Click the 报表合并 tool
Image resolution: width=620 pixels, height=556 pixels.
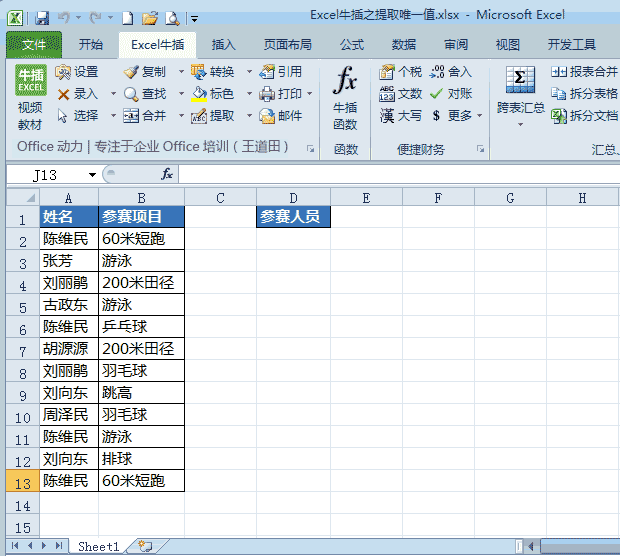(584, 72)
